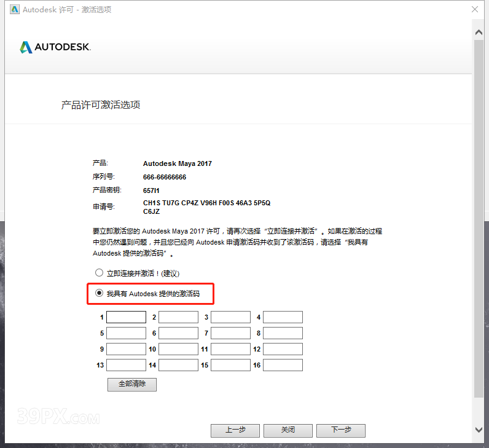Click the scrollbar up arrow

479,32
